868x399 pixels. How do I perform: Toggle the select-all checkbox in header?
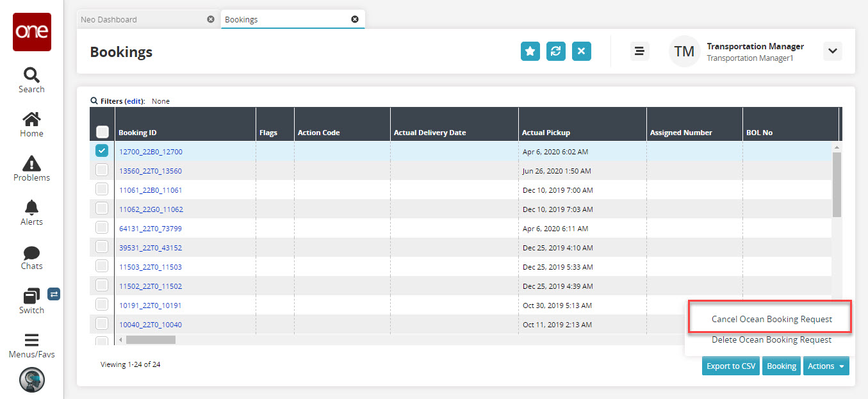[x=102, y=132]
